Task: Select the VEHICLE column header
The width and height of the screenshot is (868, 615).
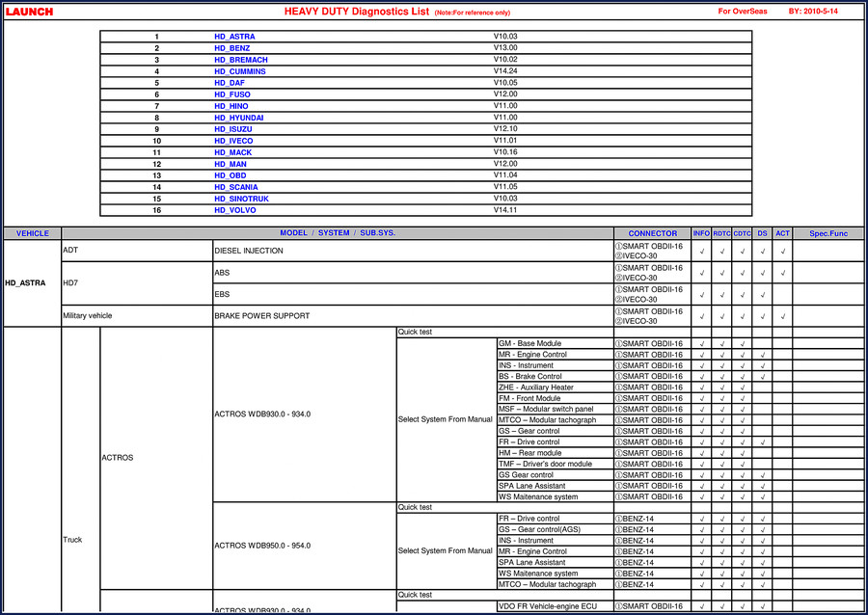Action: 33,233
